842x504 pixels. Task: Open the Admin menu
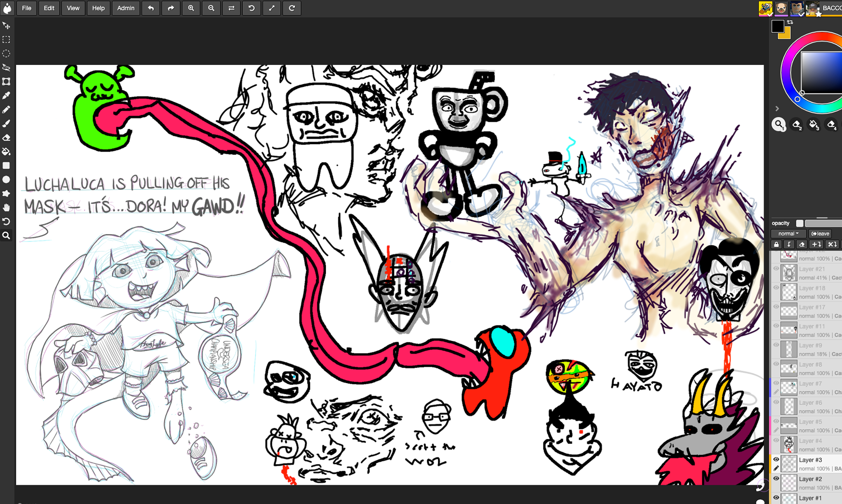(x=126, y=8)
